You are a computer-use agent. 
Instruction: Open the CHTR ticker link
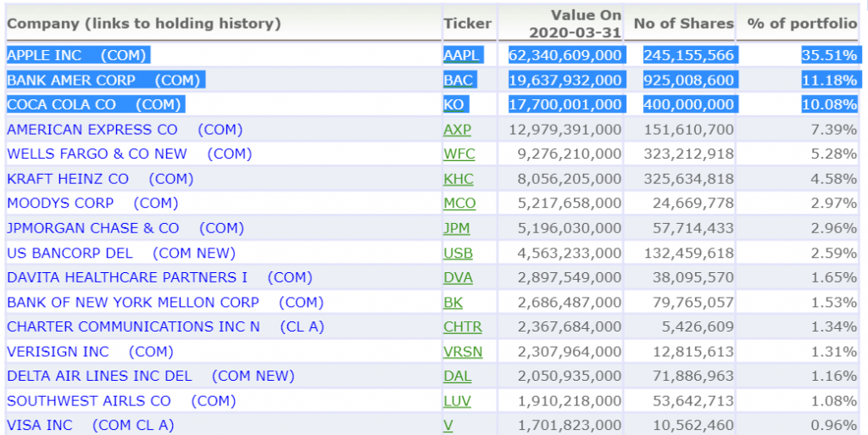point(463,326)
